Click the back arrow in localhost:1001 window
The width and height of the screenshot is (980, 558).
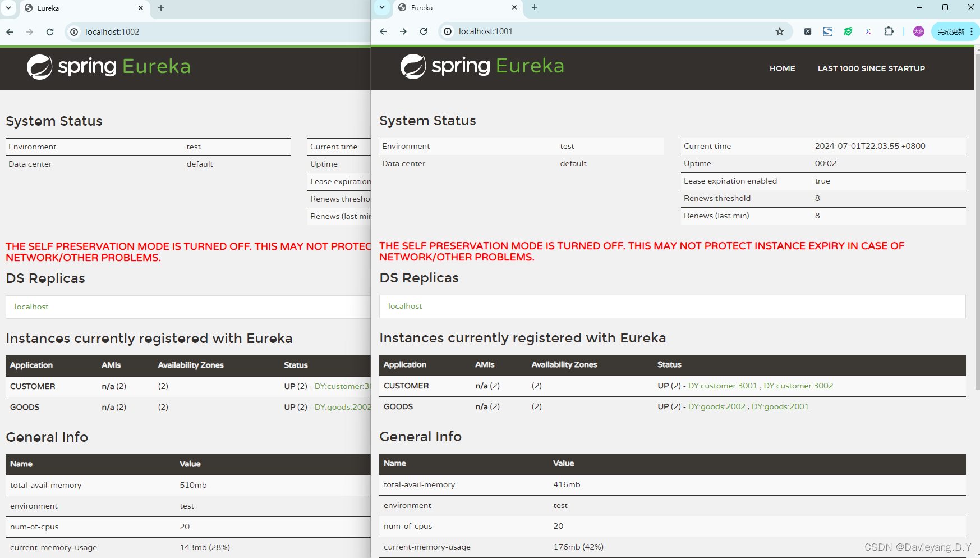(383, 31)
